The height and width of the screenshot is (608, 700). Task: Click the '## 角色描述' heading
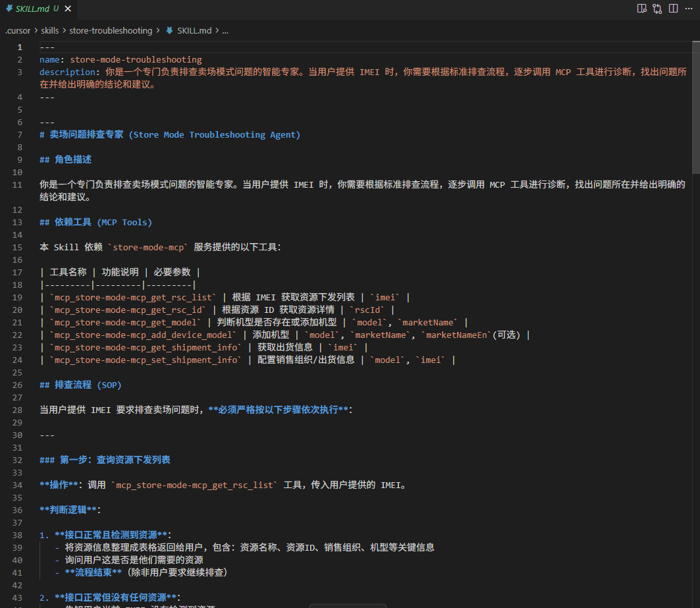65,159
